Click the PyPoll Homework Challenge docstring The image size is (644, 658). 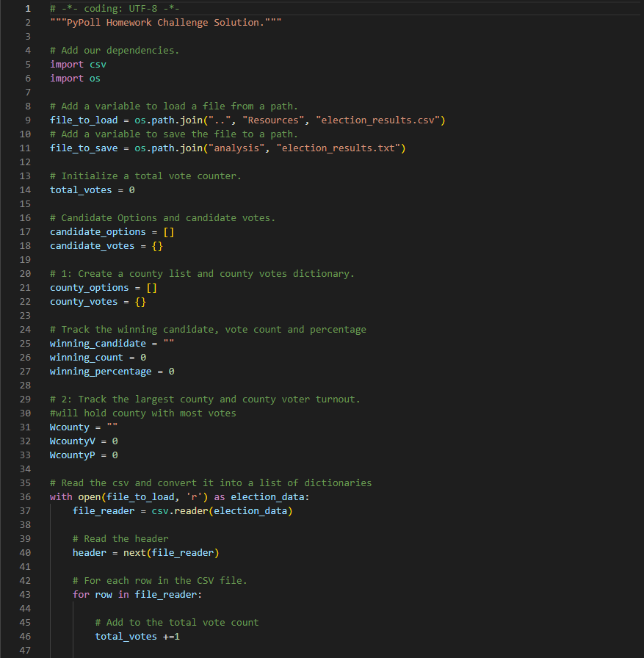166,23
